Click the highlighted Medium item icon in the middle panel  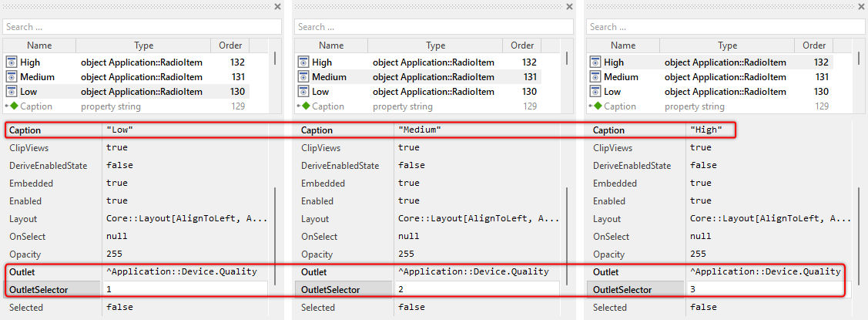click(x=303, y=77)
